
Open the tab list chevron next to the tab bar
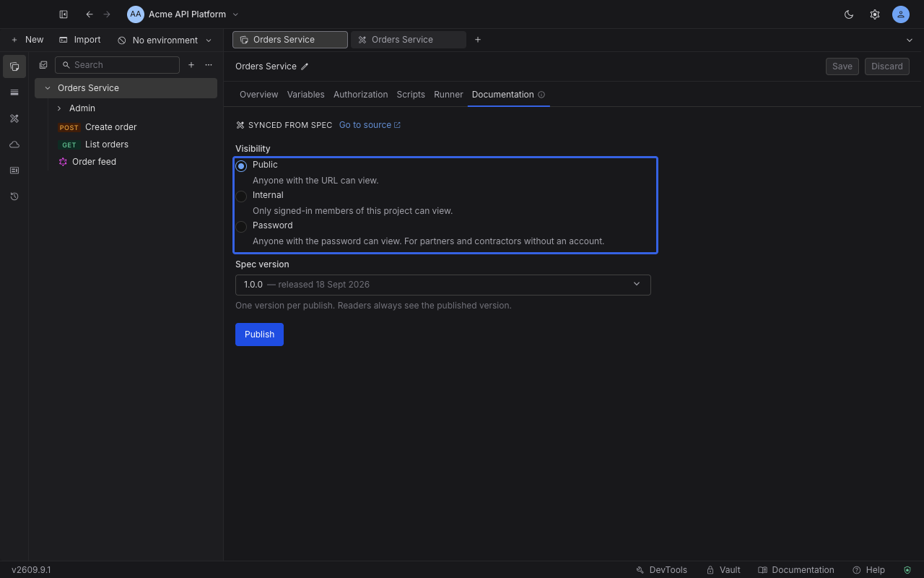(909, 40)
